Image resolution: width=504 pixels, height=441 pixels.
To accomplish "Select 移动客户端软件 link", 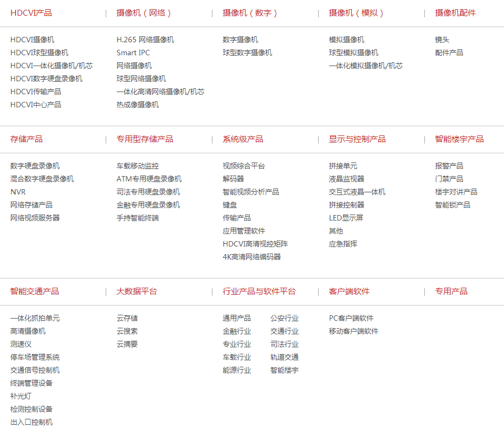I will point(353,331).
